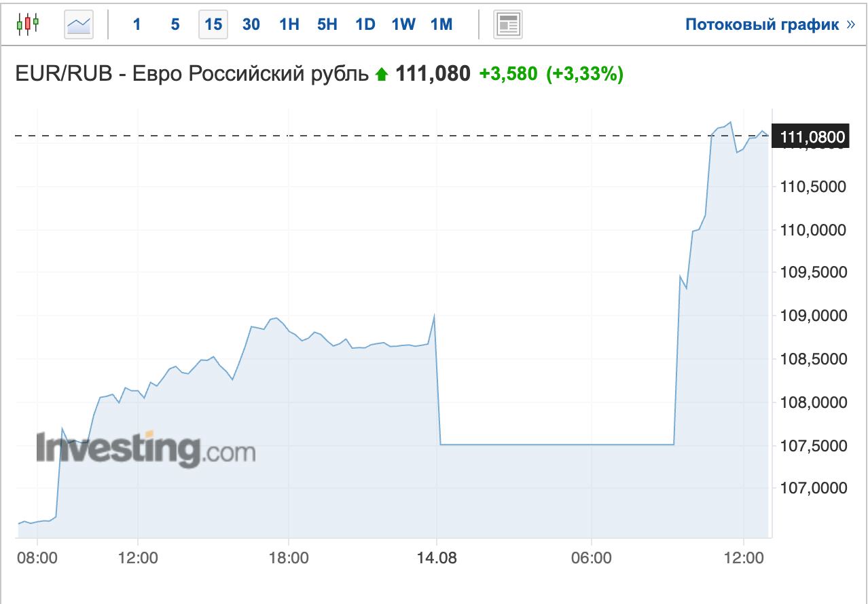The image size is (868, 604).
Task: Switch to 30 minute interval
Action: pyautogui.click(x=251, y=24)
